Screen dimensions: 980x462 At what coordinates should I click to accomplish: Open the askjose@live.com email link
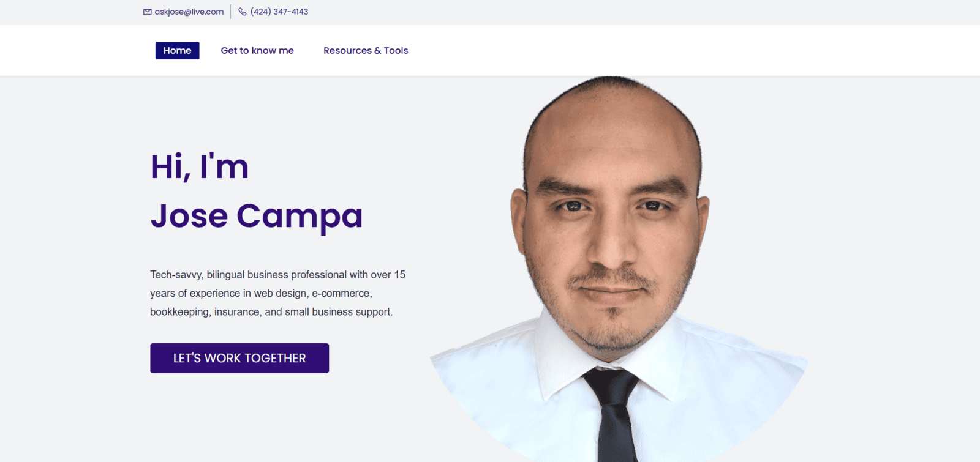[189, 12]
